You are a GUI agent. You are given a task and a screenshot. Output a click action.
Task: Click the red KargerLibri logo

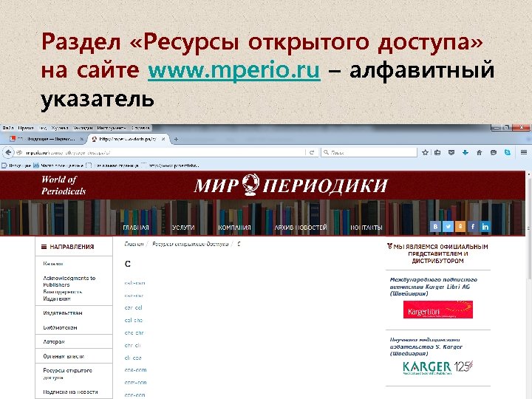tap(438, 310)
